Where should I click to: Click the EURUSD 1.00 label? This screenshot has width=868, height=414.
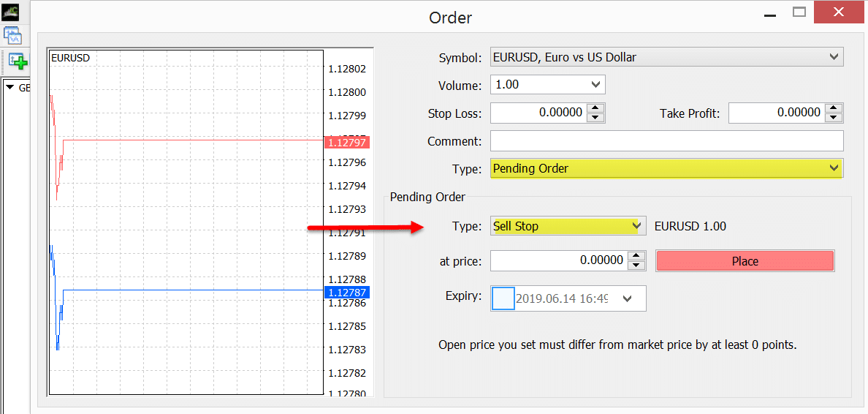click(690, 226)
